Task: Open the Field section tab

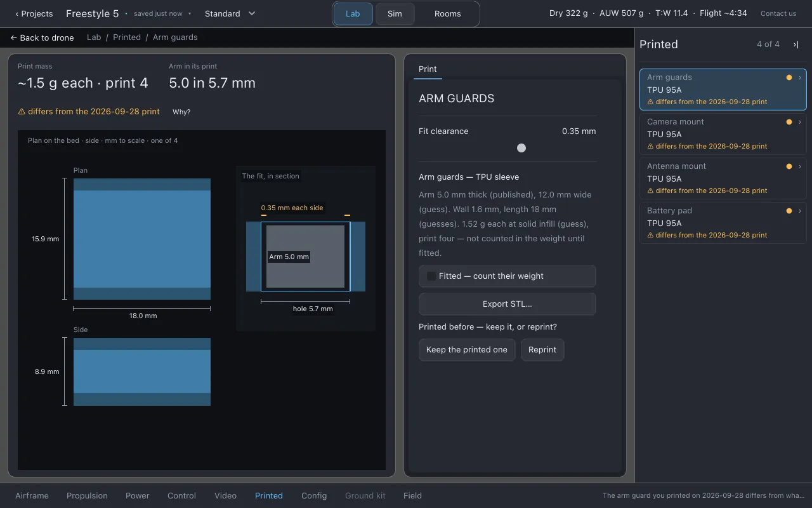Action: (412, 496)
